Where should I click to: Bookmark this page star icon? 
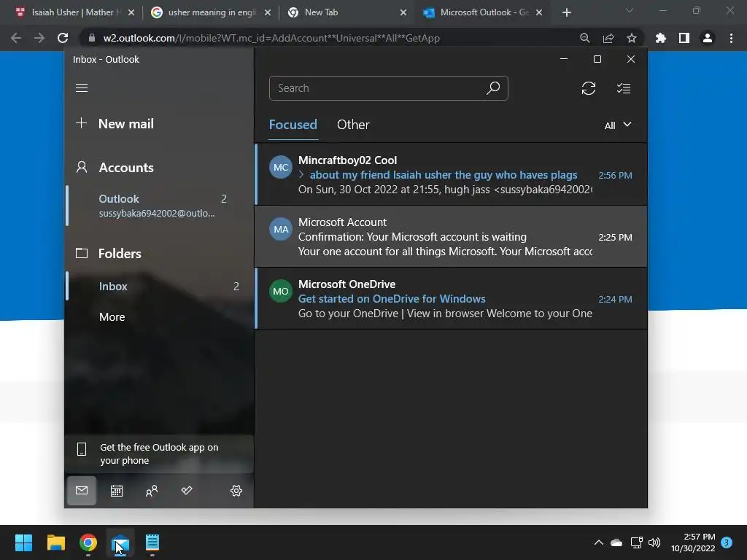pos(632,38)
